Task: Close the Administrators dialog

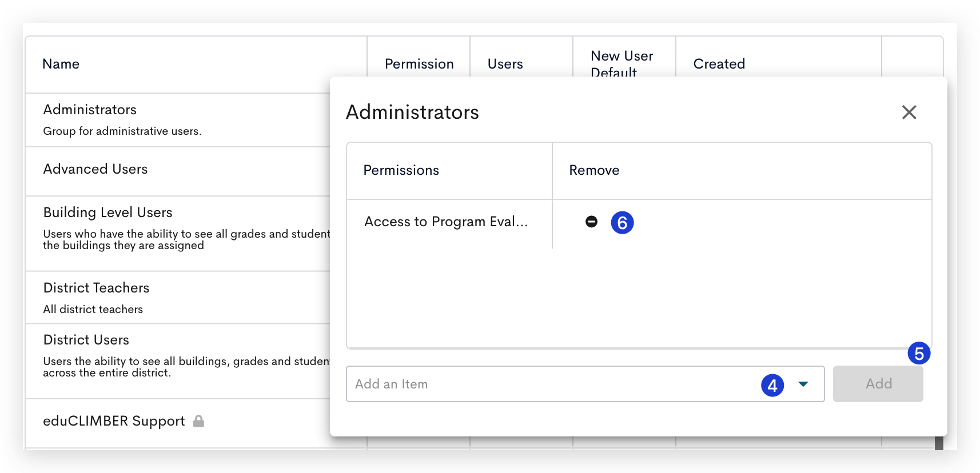Action: [909, 112]
